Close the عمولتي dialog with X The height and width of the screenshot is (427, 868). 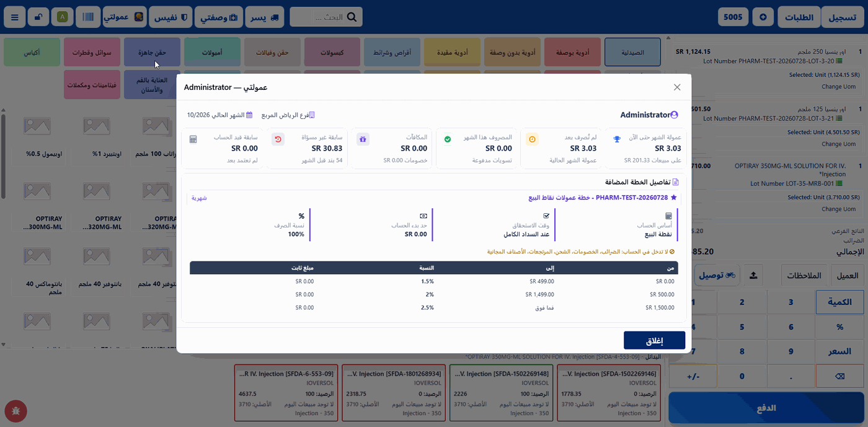[x=677, y=87]
